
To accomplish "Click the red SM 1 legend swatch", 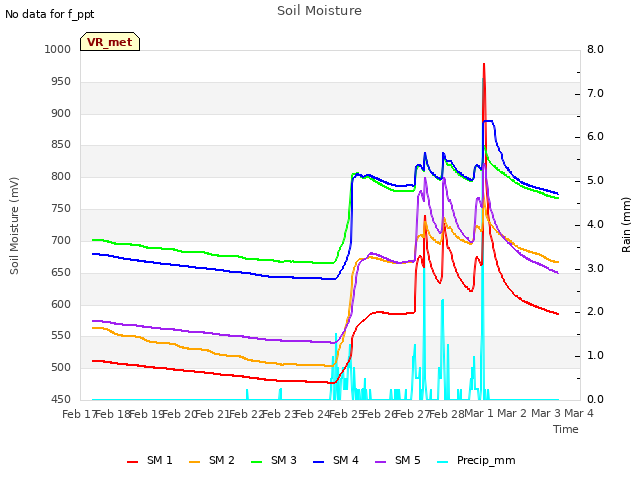I will (133, 462).
